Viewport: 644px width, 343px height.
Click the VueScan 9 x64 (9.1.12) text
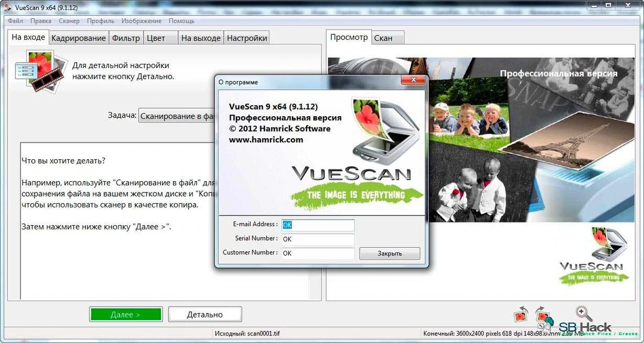pyautogui.click(x=275, y=107)
